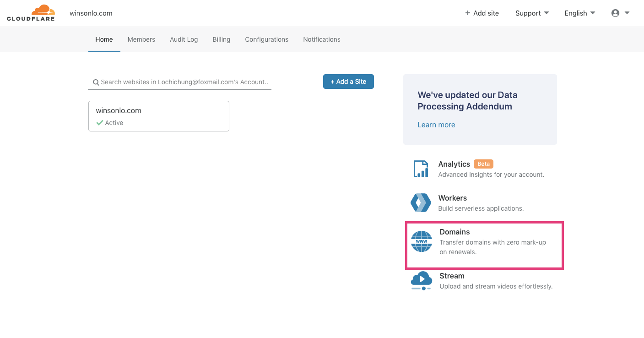Click the Active status text

pyautogui.click(x=114, y=123)
